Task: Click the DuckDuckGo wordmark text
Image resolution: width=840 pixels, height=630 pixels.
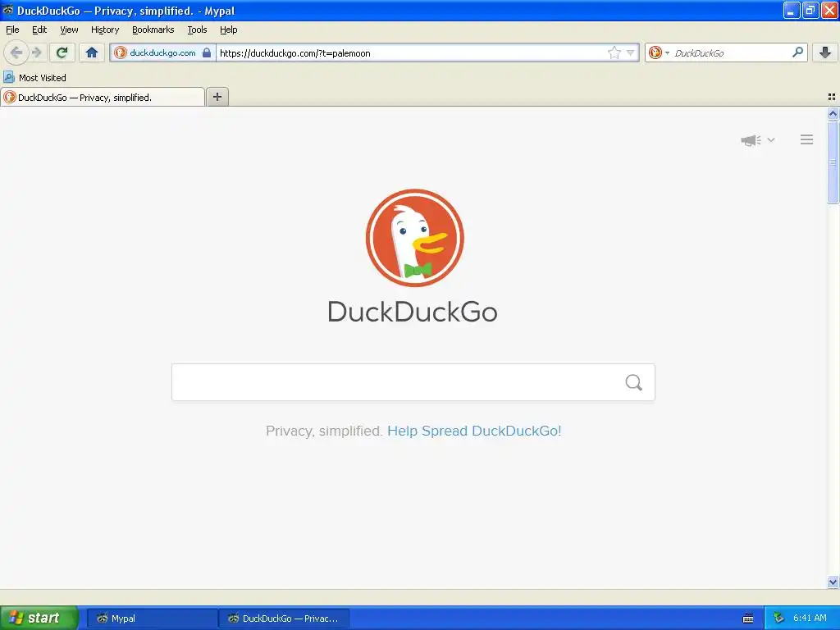Action: tap(413, 312)
